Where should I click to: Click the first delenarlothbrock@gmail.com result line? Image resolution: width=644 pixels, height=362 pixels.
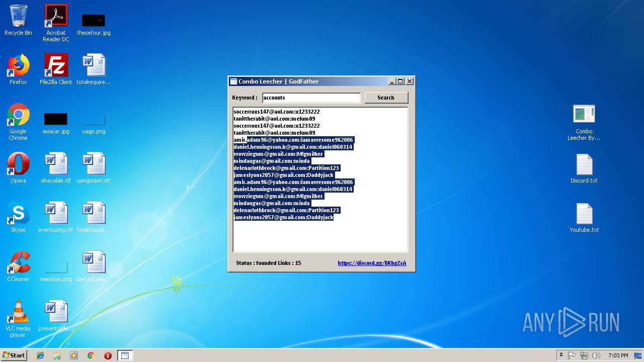point(287,168)
